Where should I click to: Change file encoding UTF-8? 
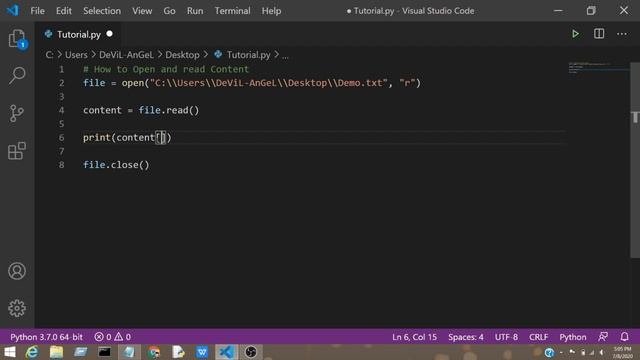coord(506,337)
